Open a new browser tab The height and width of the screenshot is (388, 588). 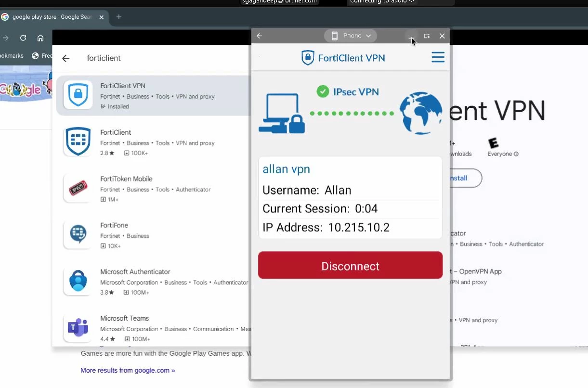[x=119, y=17]
